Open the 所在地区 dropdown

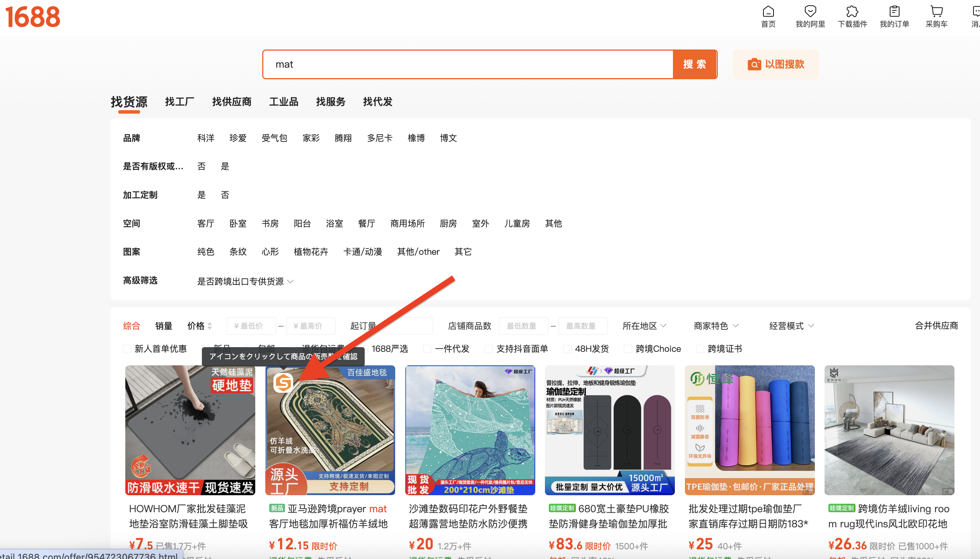point(644,326)
